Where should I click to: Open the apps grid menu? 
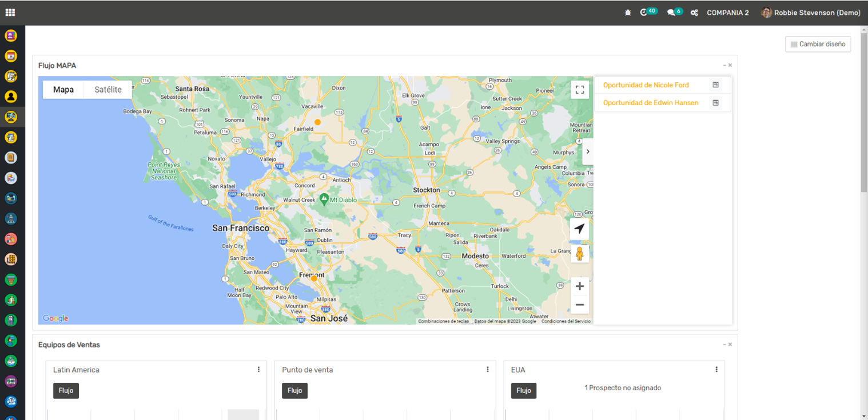10,12
